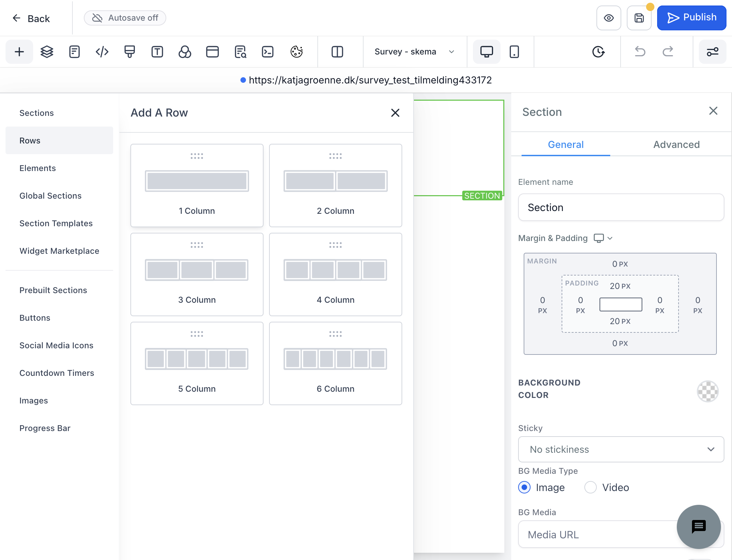Go Back to previous page
Screen dimensions: 732x560
[31, 18]
